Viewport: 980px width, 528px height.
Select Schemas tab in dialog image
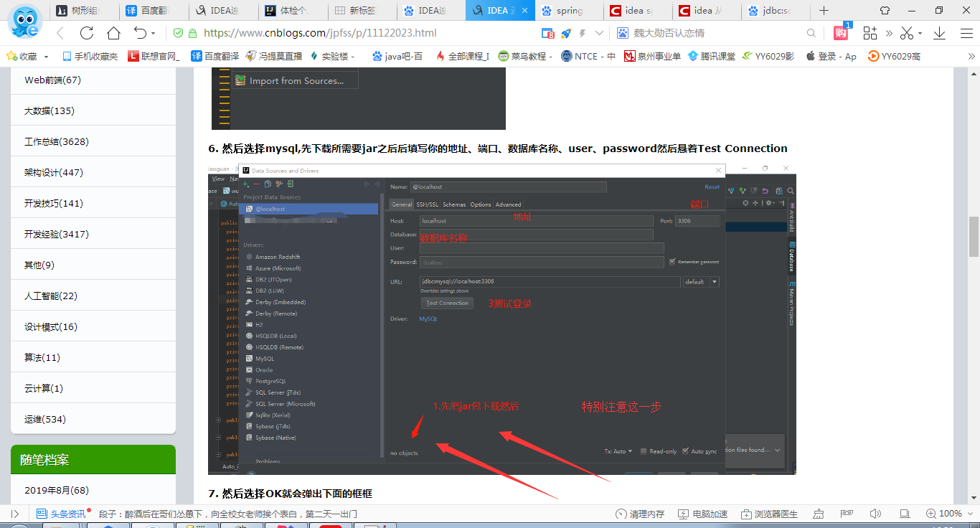[454, 204]
